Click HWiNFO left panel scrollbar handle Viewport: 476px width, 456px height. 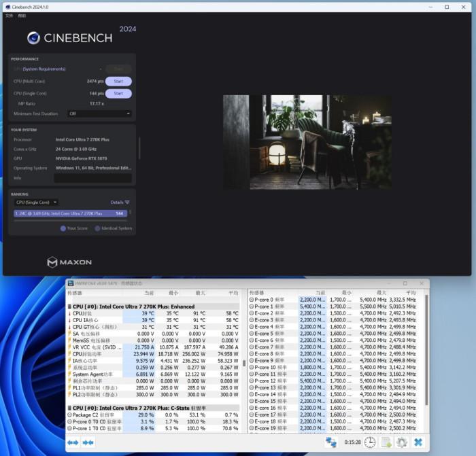click(x=244, y=363)
